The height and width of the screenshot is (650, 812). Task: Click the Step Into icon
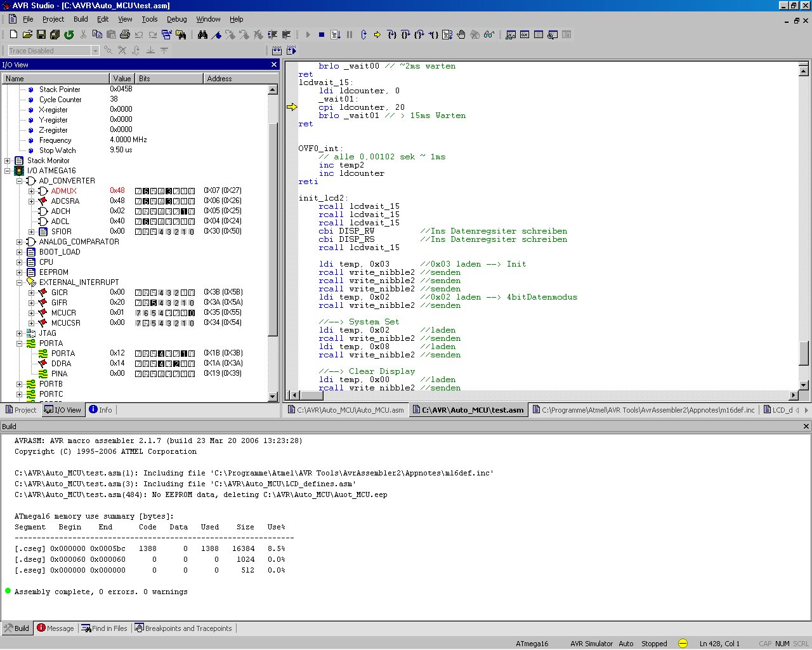[x=391, y=34]
